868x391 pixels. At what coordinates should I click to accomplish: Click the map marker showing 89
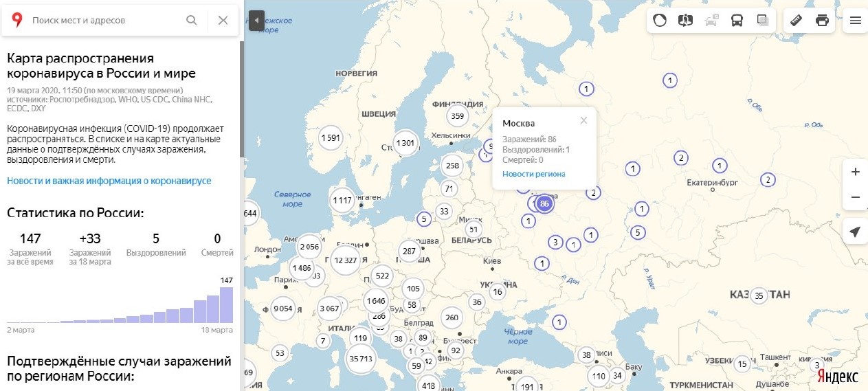[x=423, y=337]
